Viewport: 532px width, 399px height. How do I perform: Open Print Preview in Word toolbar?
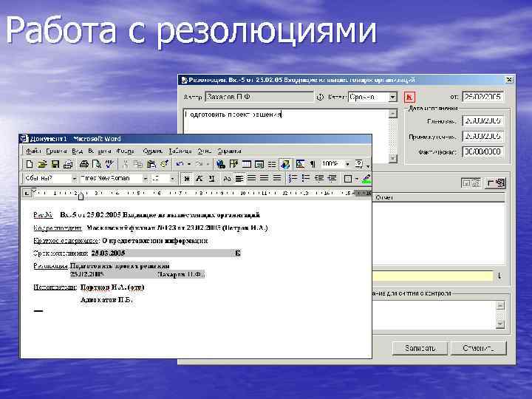97,165
